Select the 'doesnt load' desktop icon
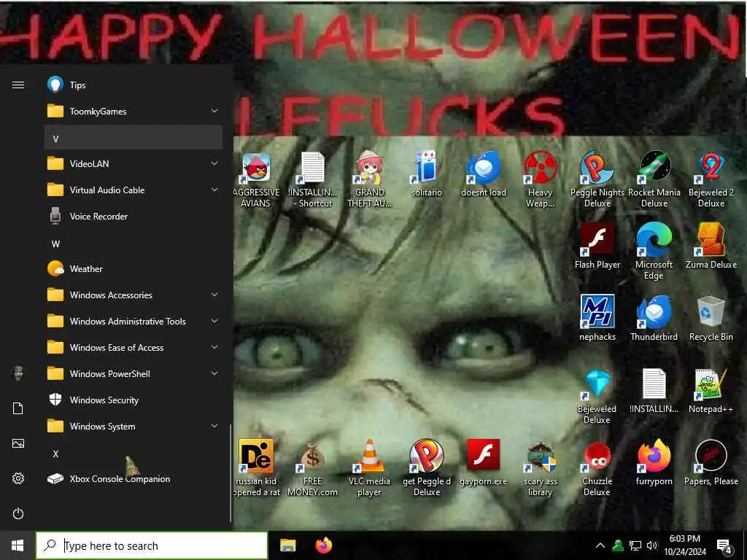This screenshot has width=747, height=560. 484,174
